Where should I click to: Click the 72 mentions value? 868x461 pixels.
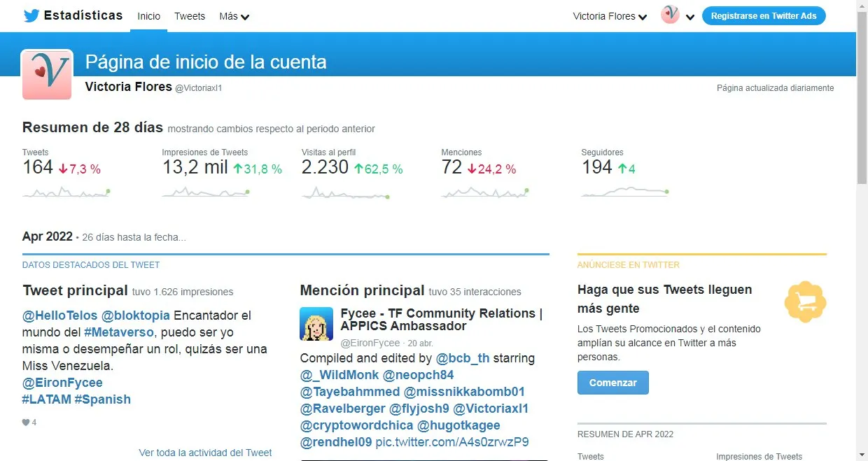[452, 167]
